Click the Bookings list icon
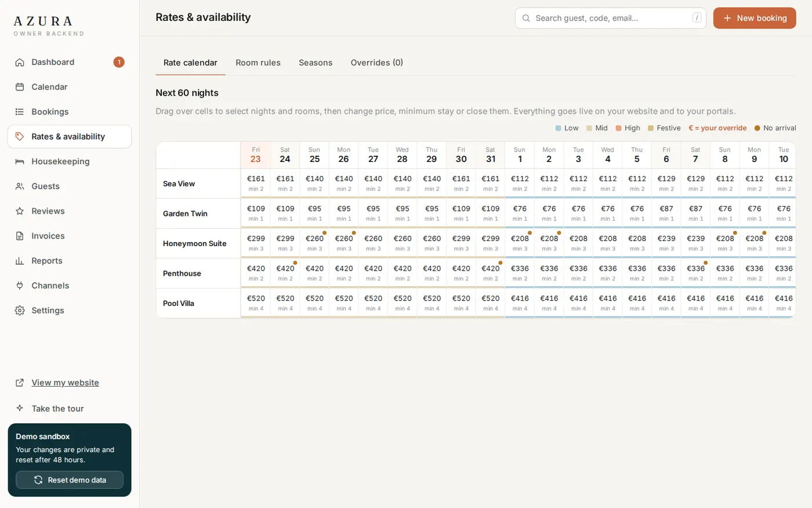 pos(20,112)
